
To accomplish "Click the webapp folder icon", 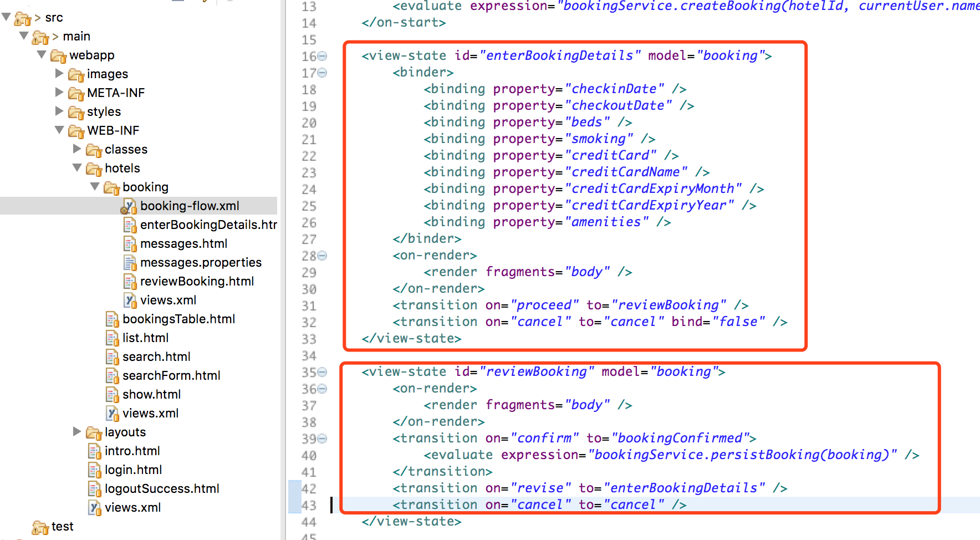I will coord(60,55).
